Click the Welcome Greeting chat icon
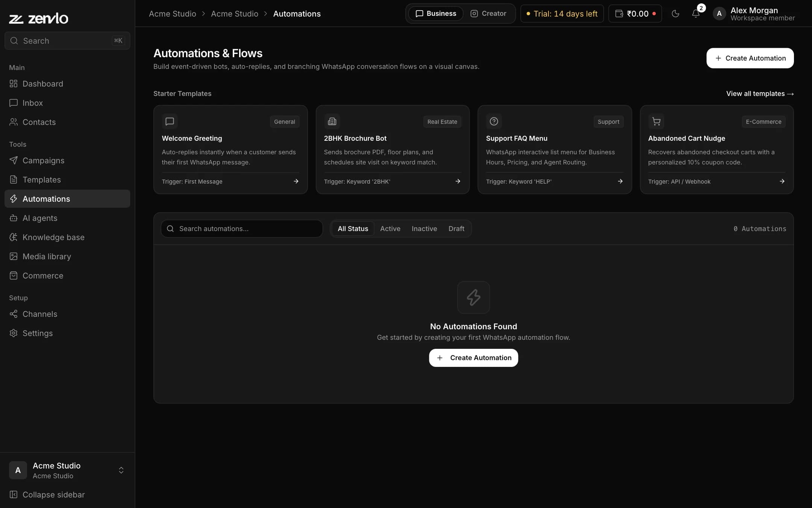Image resolution: width=812 pixels, height=508 pixels. [x=170, y=122]
